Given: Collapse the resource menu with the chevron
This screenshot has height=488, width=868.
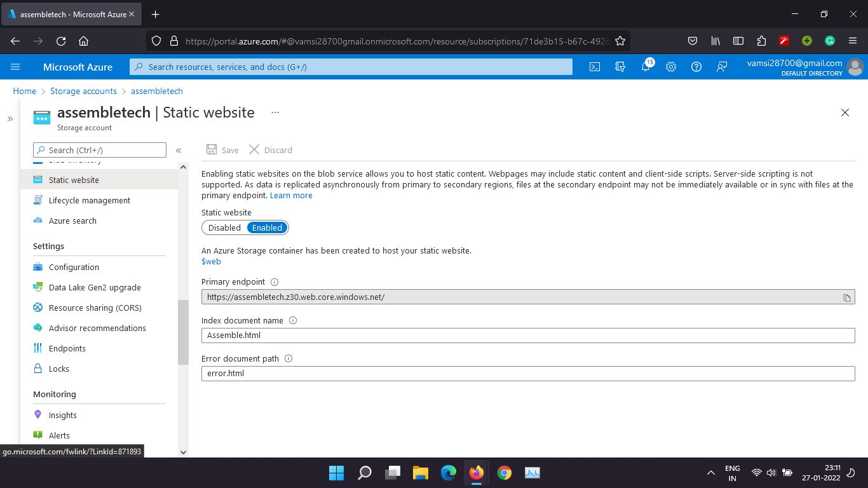Looking at the screenshot, I should pyautogui.click(x=179, y=150).
